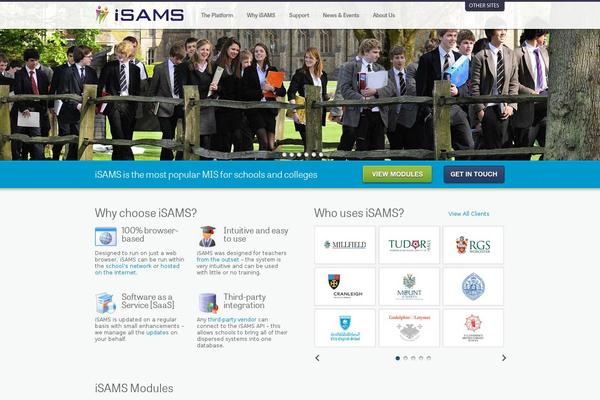
Task: Select third client carousel page dot
Action: (413, 358)
